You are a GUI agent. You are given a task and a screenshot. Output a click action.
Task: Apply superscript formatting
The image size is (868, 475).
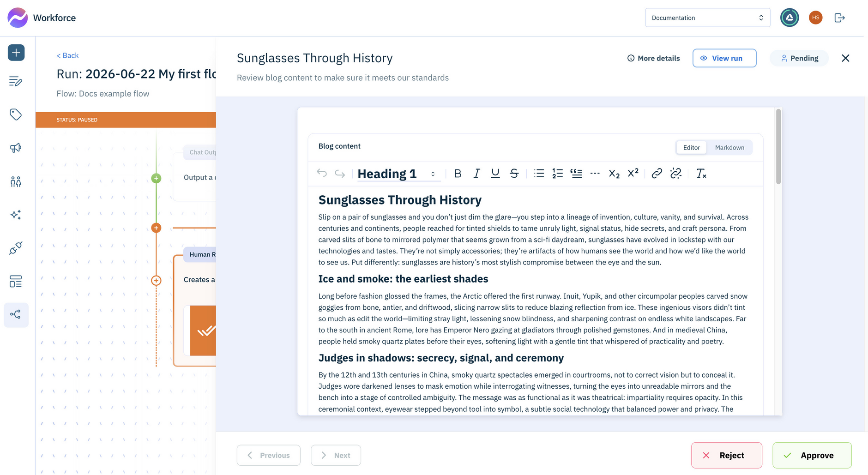633,174
